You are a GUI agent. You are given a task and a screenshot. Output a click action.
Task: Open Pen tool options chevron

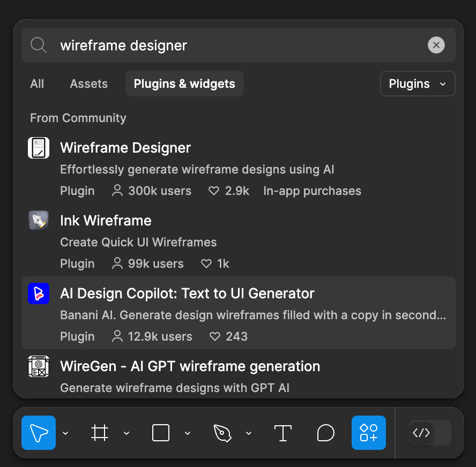[249, 433]
